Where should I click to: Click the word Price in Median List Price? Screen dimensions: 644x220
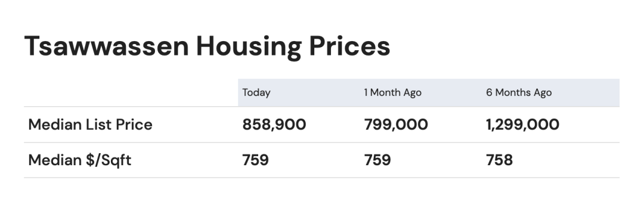(134, 125)
